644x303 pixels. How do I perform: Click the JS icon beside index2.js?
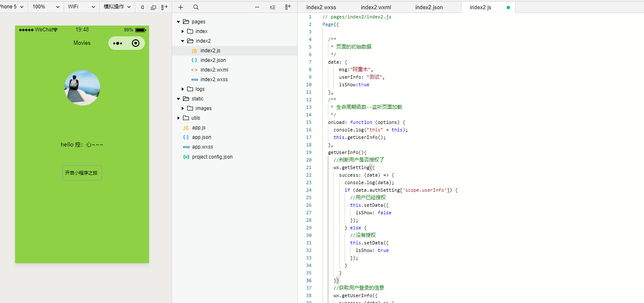[x=194, y=51]
